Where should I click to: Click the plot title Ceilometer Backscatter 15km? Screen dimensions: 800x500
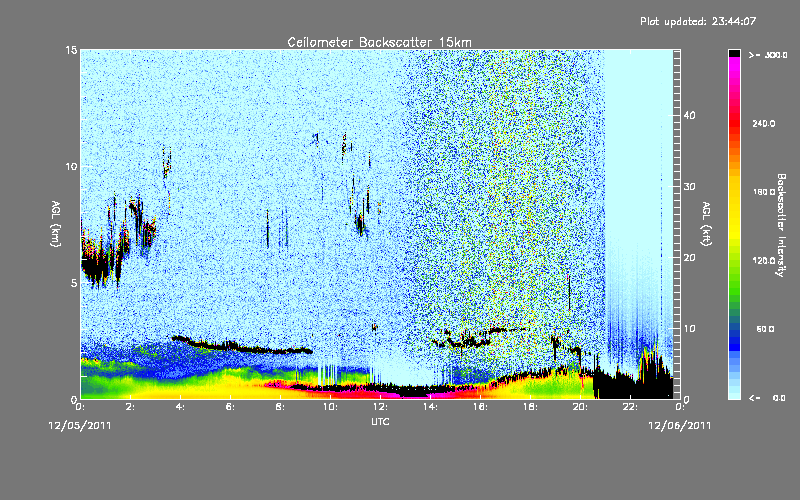(379, 42)
